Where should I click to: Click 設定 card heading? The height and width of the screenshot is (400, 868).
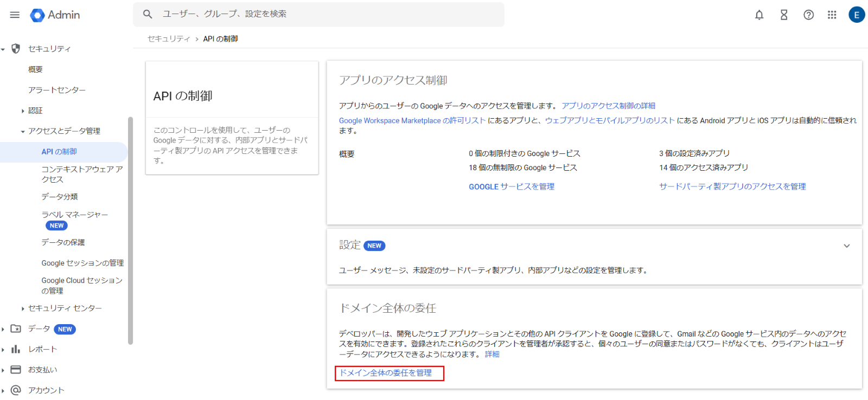pyautogui.click(x=350, y=245)
